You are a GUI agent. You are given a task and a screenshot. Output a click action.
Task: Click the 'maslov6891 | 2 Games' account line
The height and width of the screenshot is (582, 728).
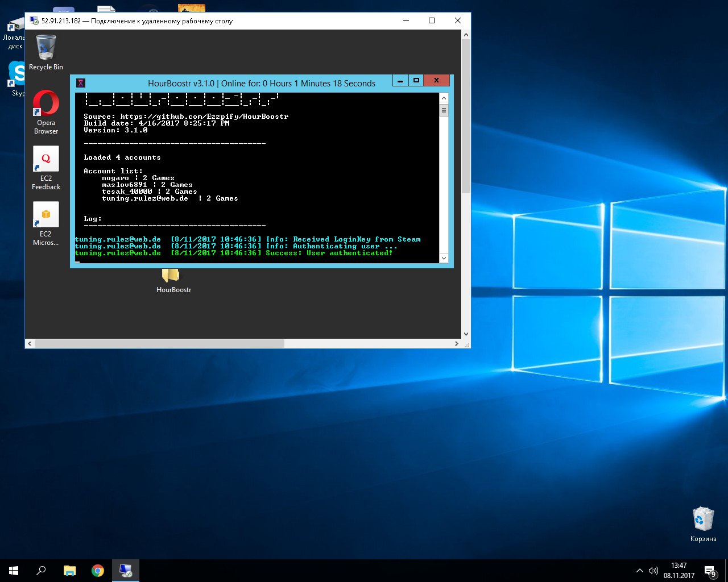[147, 185]
